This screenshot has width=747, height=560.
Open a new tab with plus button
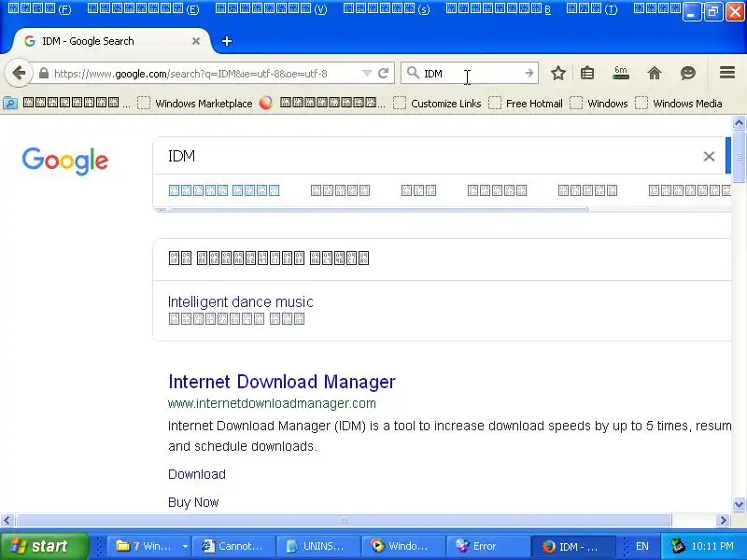pyautogui.click(x=227, y=41)
